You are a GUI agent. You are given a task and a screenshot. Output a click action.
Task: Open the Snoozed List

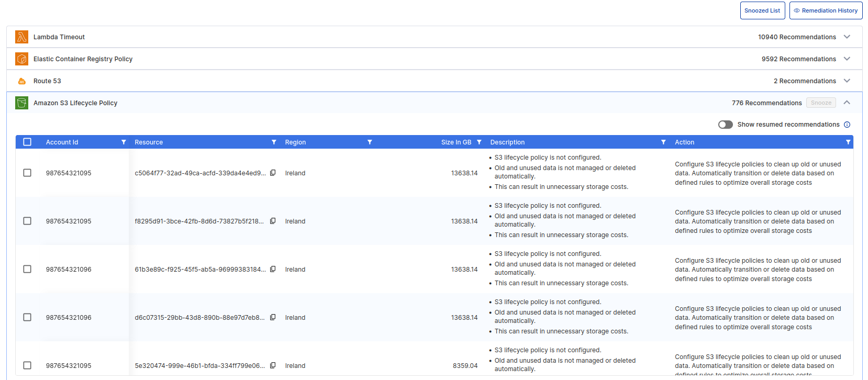(762, 10)
